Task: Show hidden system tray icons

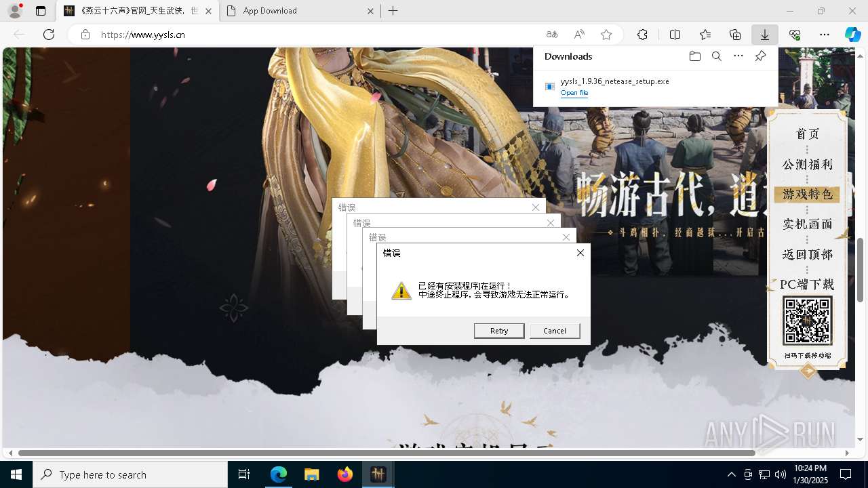Action: point(731,474)
